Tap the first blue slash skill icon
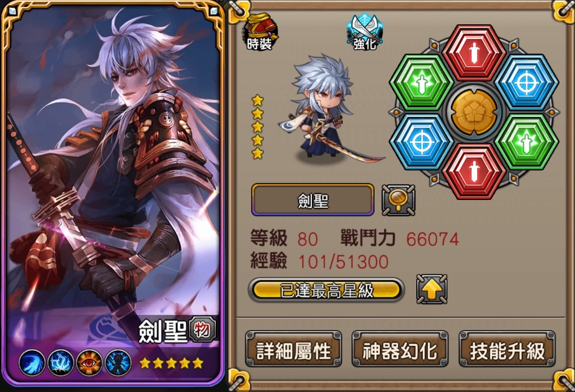This screenshot has width=575, height=392. pyautogui.click(x=32, y=363)
